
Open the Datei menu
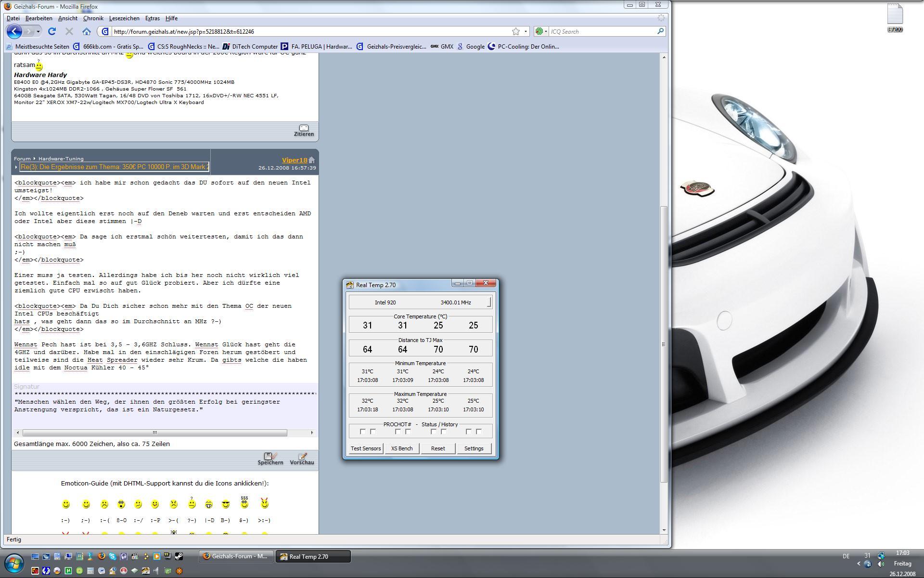[13, 18]
